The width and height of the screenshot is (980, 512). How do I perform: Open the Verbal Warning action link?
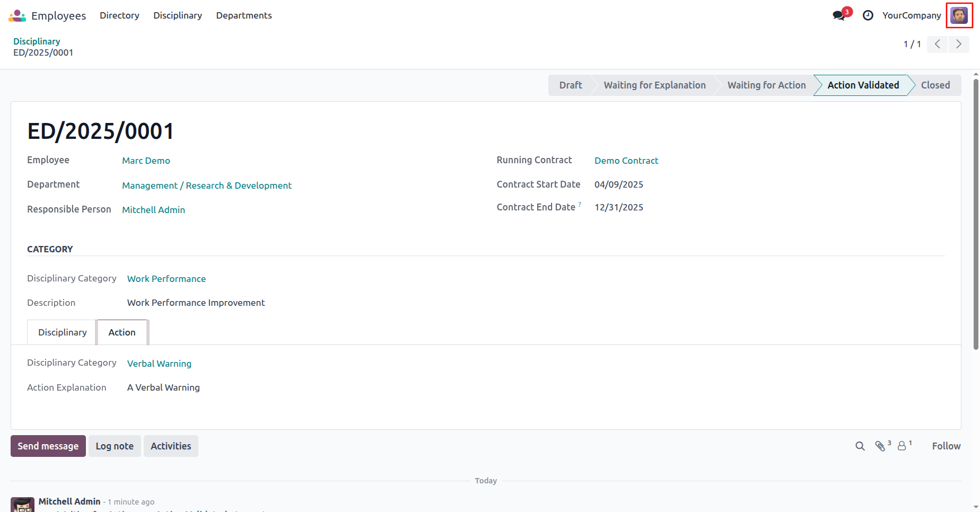159,364
